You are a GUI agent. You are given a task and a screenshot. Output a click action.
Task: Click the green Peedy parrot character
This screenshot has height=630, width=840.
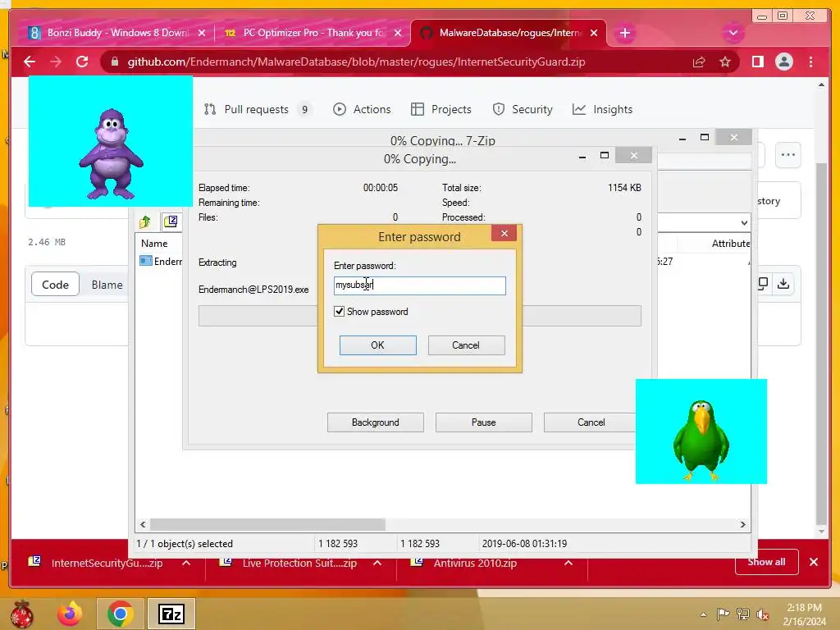point(701,440)
